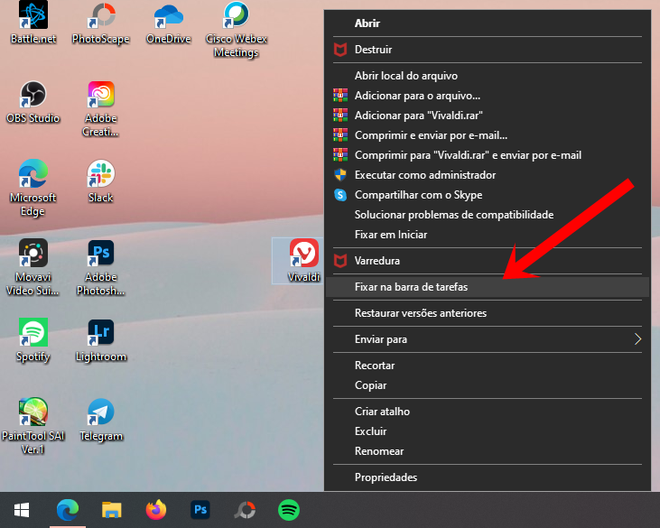Open the Battle.net desktop shortcut
Viewport: 660px width, 528px height.
click(x=33, y=23)
